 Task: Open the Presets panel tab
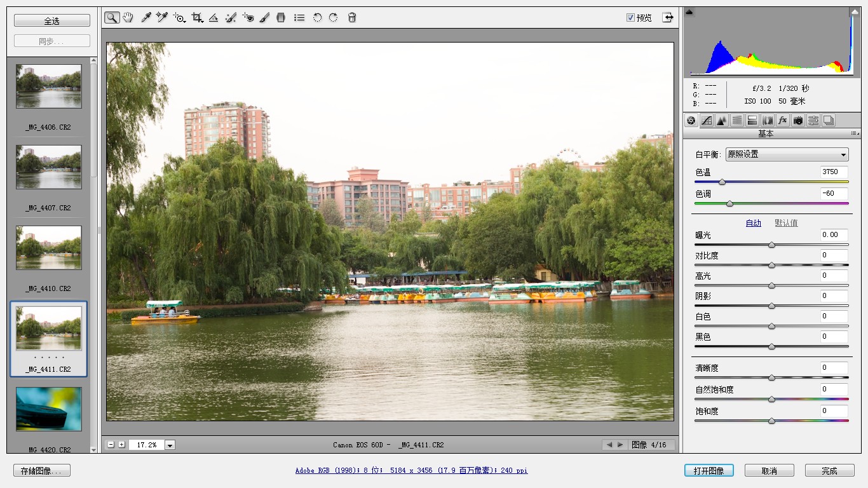pos(813,120)
